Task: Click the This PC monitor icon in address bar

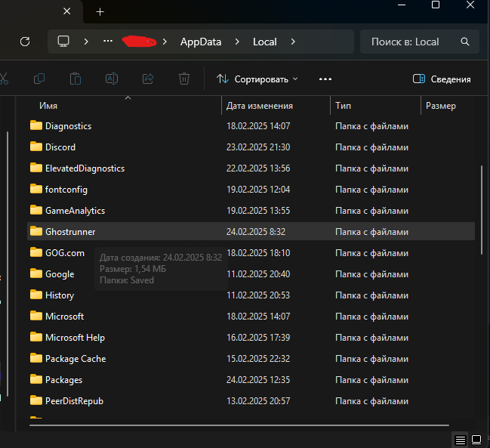Action: (63, 42)
